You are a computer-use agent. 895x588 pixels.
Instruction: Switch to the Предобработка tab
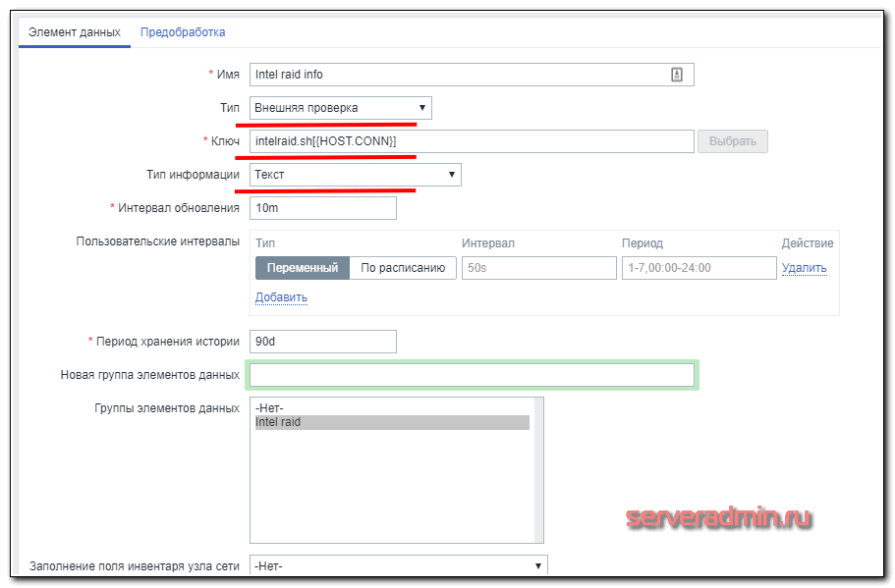tap(183, 32)
